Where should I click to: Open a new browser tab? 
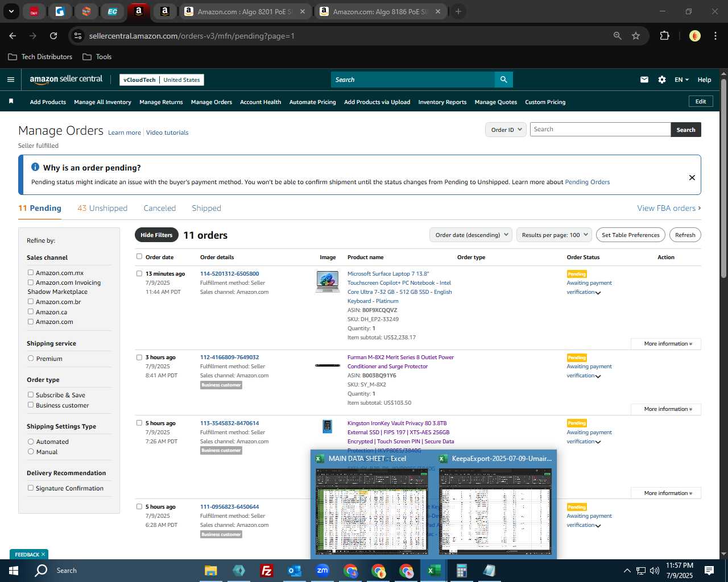(x=458, y=11)
